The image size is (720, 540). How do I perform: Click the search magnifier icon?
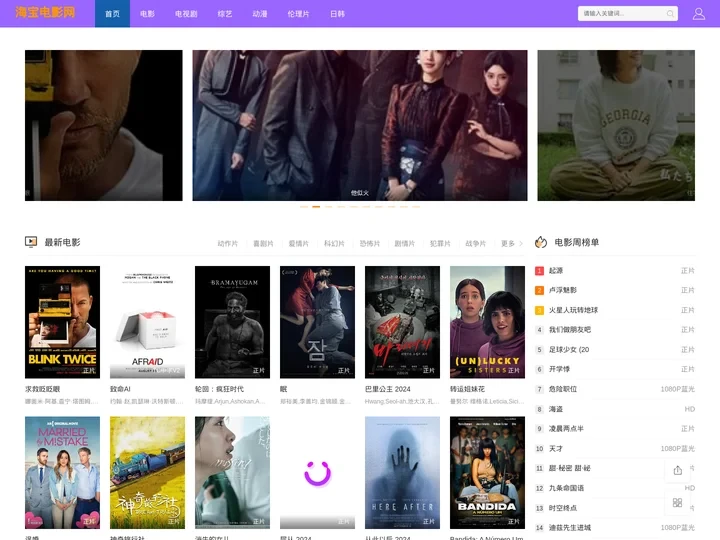point(670,14)
